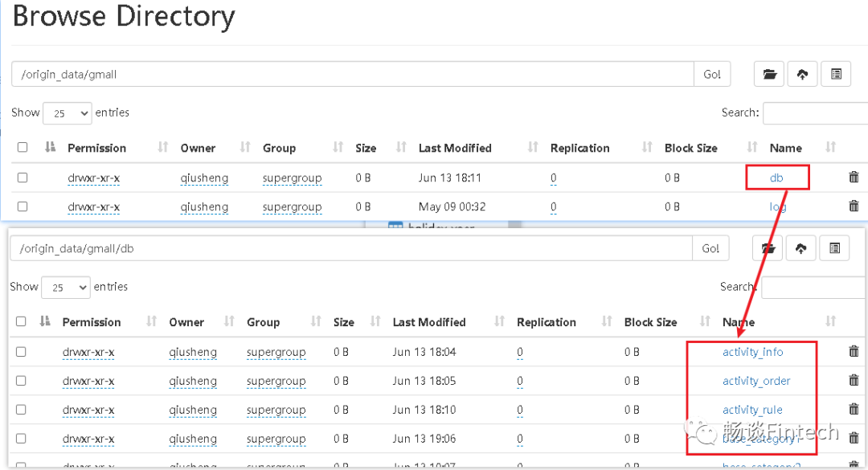Click the trash icon for db directory

coord(854,178)
